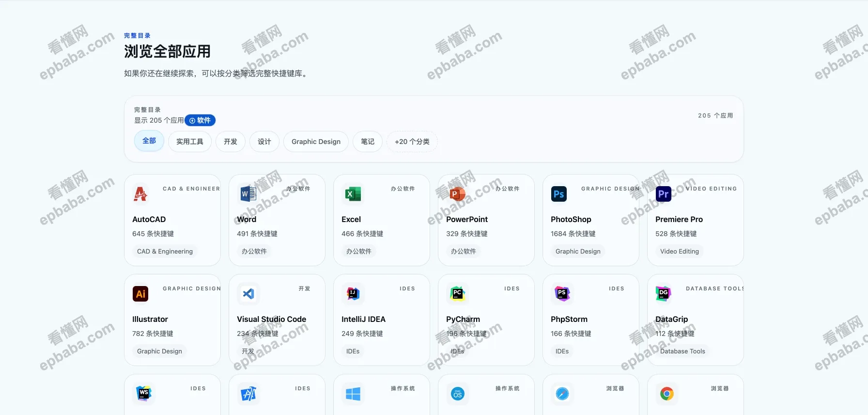Click the 528 条快捷键 text
The image size is (868, 415).
pyautogui.click(x=676, y=234)
